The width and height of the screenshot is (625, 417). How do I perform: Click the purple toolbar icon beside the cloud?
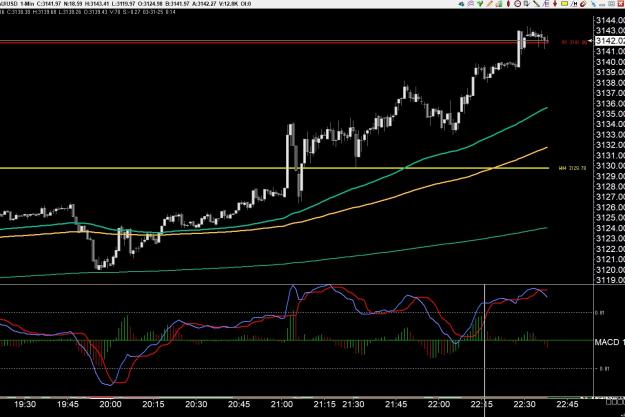[x=471, y=4]
